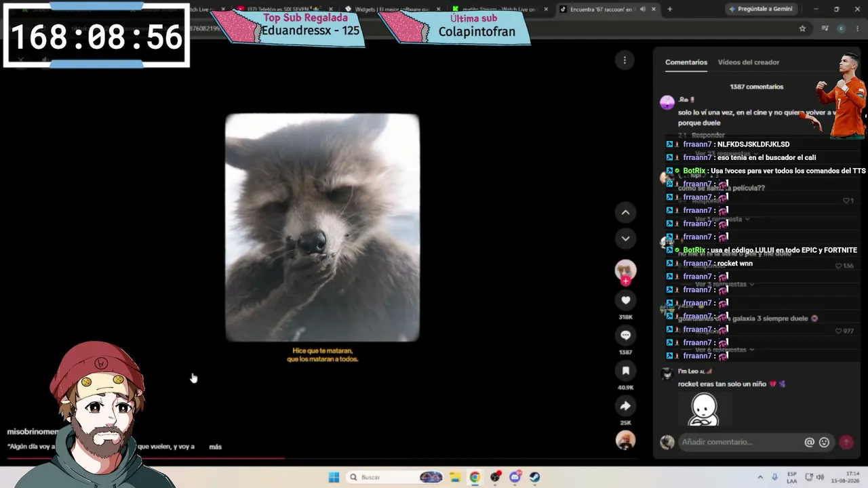Viewport: 868px width, 488px height.
Task: Open Steam from the taskbar
Action: pyautogui.click(x=534, y=477)
